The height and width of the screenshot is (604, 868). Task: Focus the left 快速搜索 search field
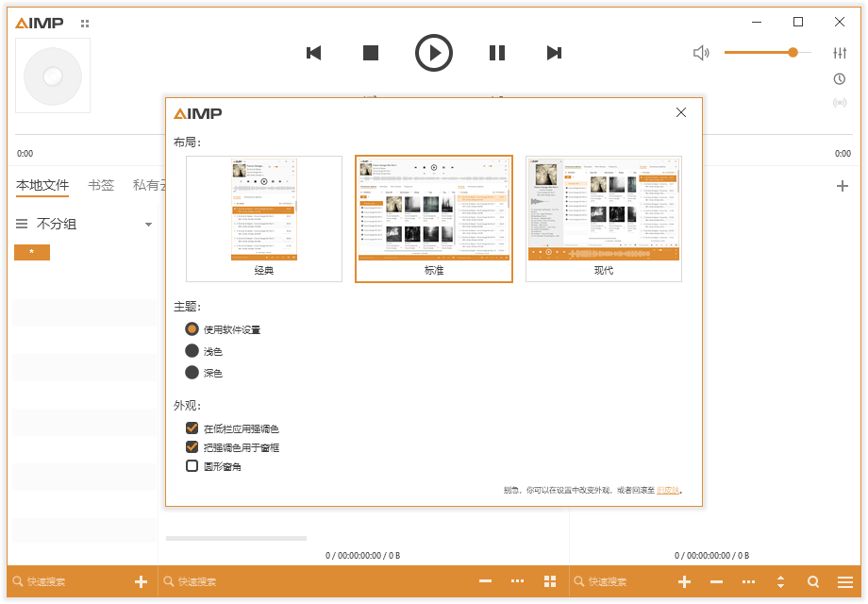(x=72, y=582)
